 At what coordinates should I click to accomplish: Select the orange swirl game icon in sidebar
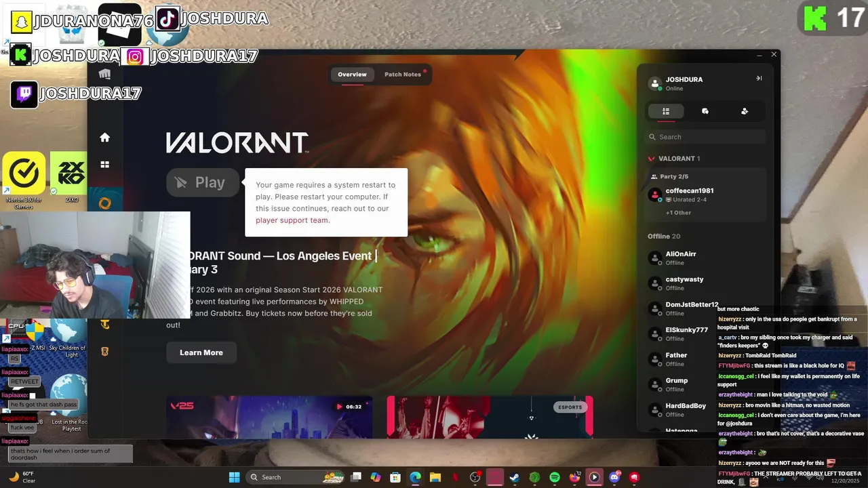[x=104, y=203]
